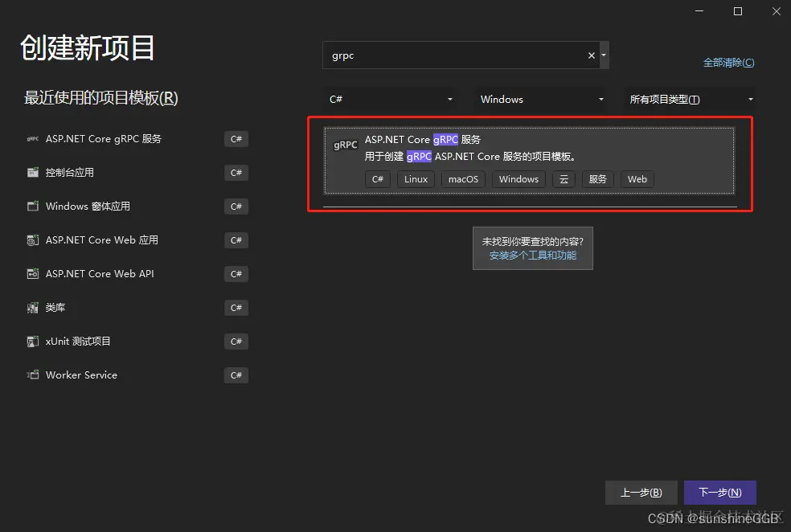Click the 最近使用的项目模板 heading
The image size is (791, 532).
101,97
